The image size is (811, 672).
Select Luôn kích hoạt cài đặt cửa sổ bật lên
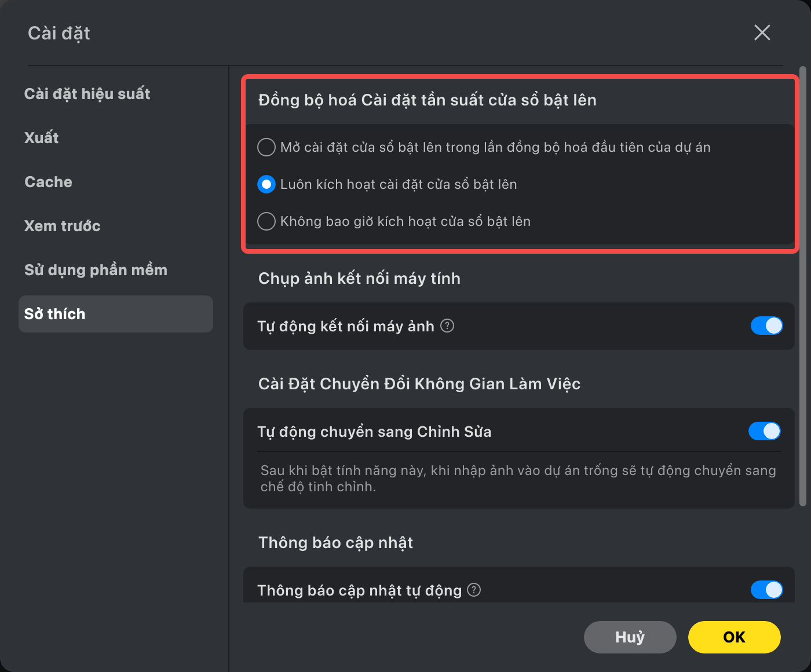[x=266, y=184]
